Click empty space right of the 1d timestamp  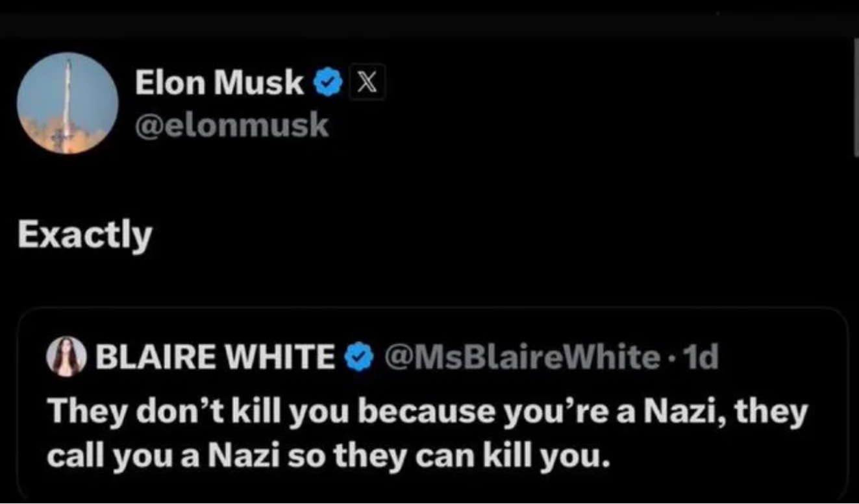pyautogui.click(x=779, y=356)
